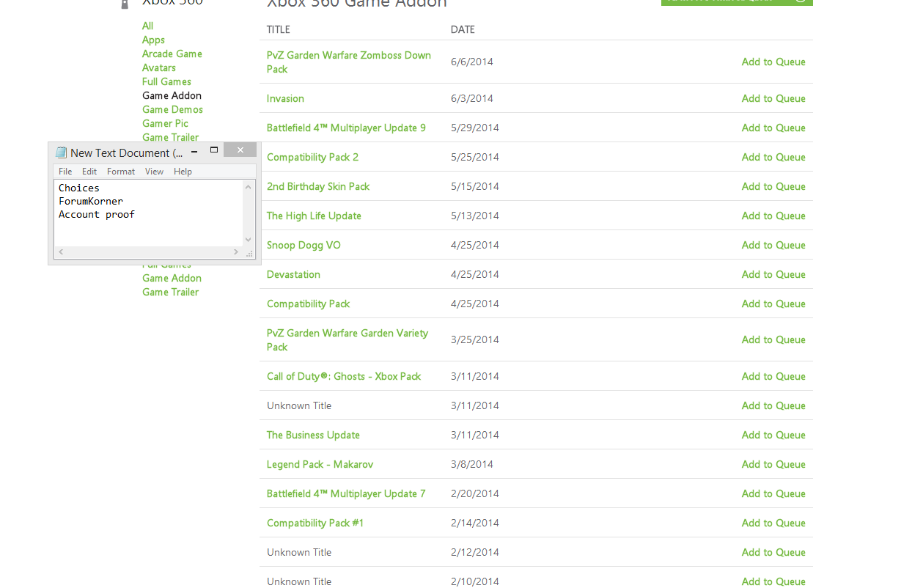Screen dimensions: 923x588
Task: Add Devastation to the queue
Action: (x=773, y=274)
